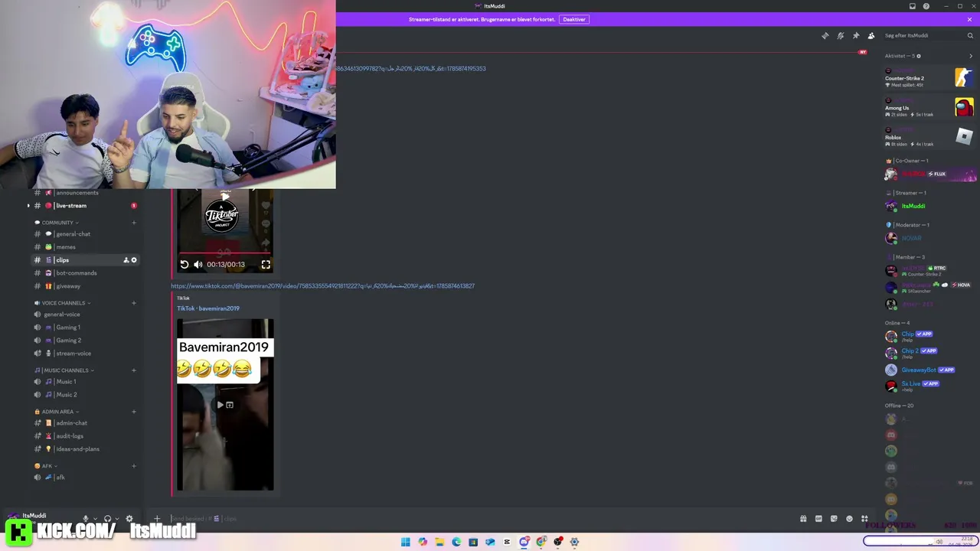Open the memes channel
This screenshot has width=980, height=551.
tap(86, 247)
